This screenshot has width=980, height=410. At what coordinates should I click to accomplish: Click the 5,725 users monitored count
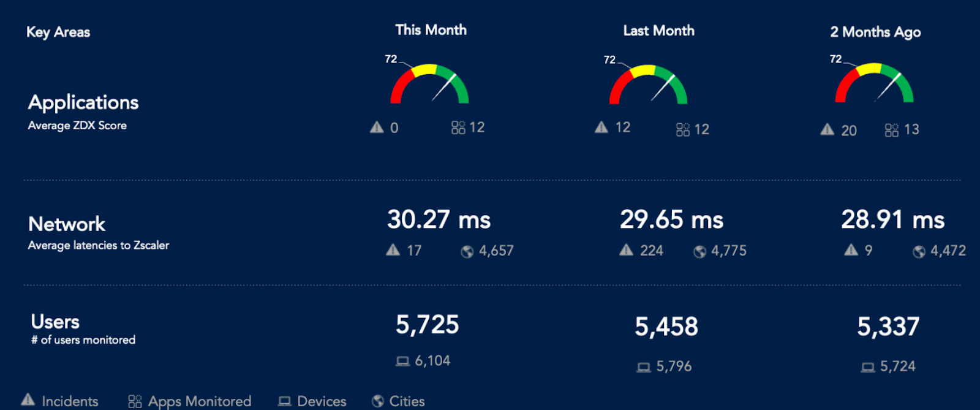pyautogui.click(x=427, y=325)
